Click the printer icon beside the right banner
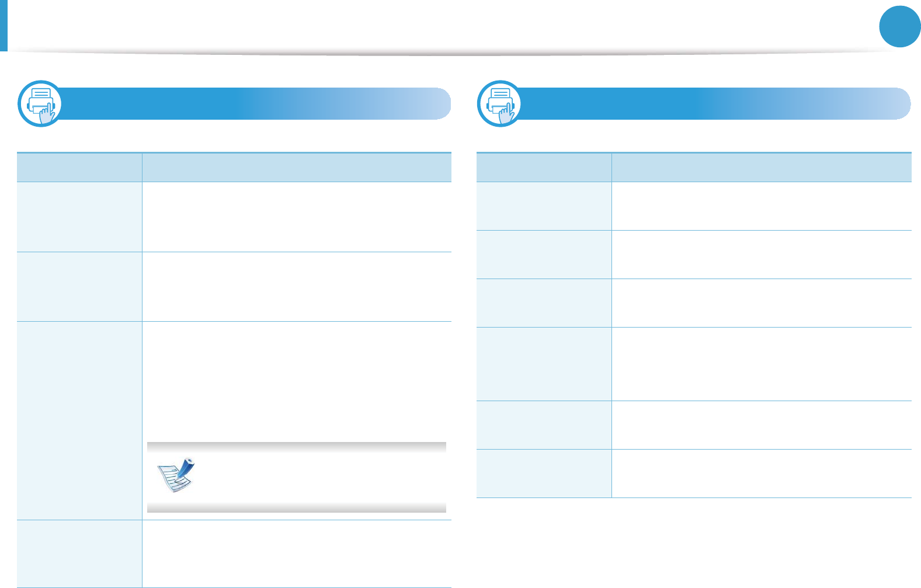Screen dimensions: 921x588 [x=500, y=104]
